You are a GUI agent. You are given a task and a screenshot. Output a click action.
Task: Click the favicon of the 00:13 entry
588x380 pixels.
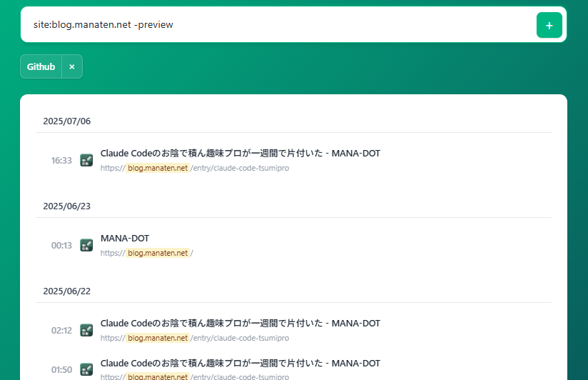pyautogui.click(x=86, y=245)
